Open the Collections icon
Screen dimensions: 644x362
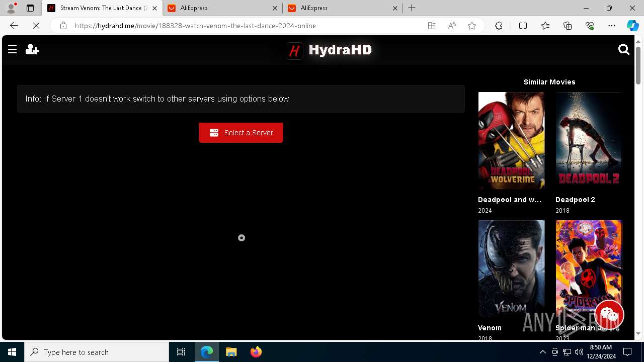tap(568, 26)
